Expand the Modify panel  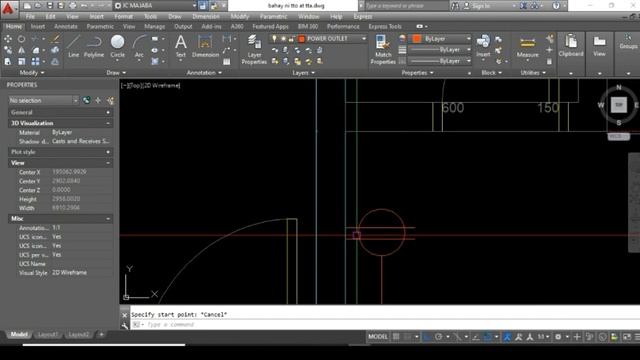click(31, 73)
